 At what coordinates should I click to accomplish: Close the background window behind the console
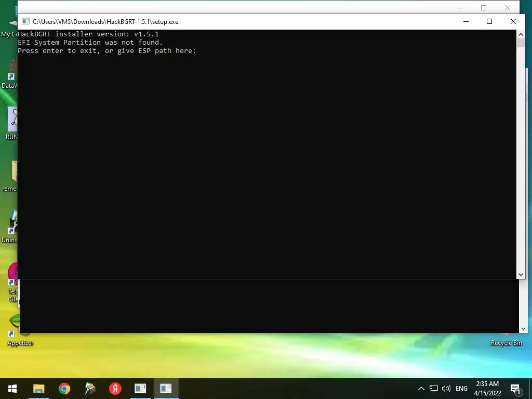click(508, 8)
